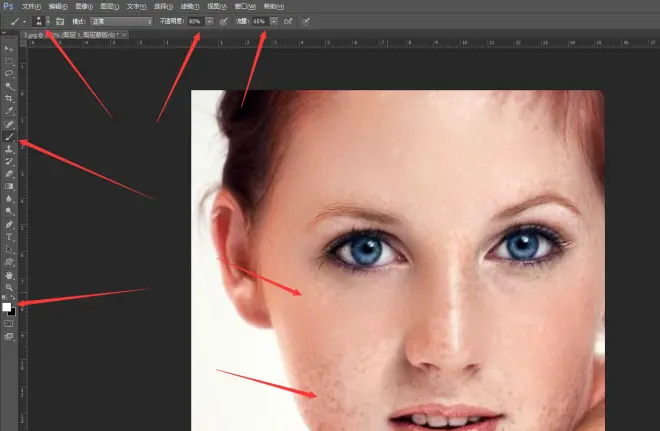This screenshot has width=660, height=431.
Task: Select the Brush tool in the toolbox
Action: (x=9, y=137)
